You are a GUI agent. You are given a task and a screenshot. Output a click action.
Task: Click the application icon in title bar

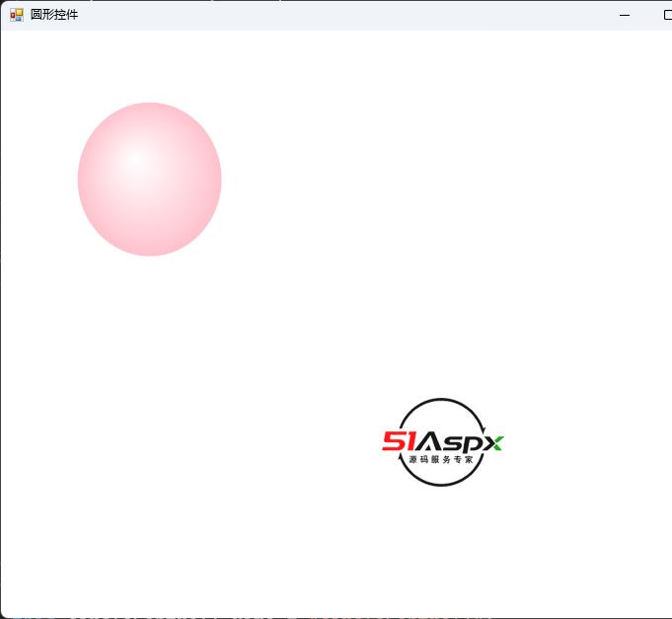[x=17, y=15]
